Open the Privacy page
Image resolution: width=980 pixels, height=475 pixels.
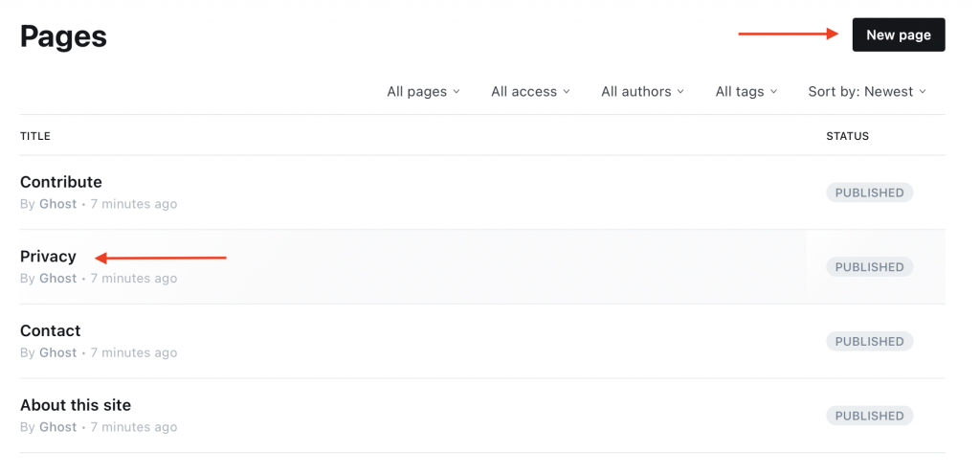click(48, 257)
